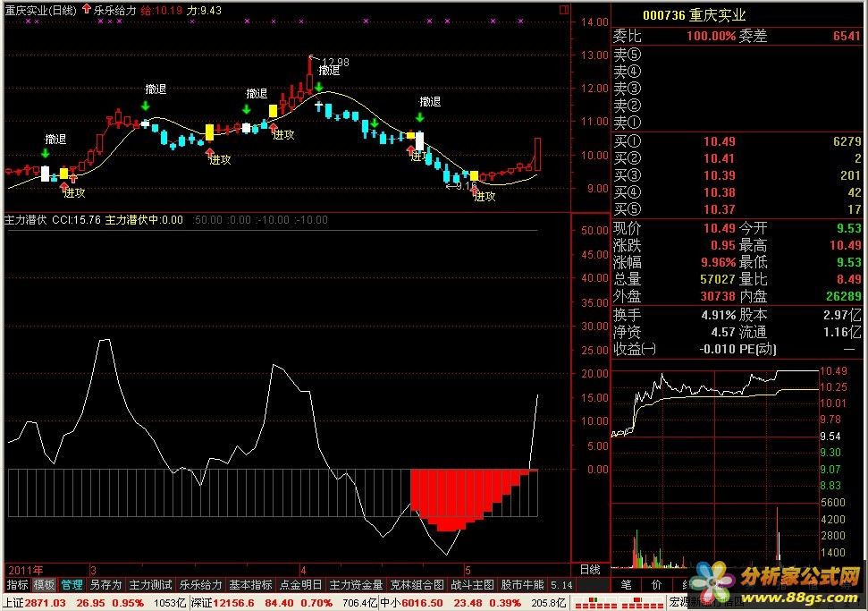
Task: Click the 9.16 low price label
Action: 467,186
